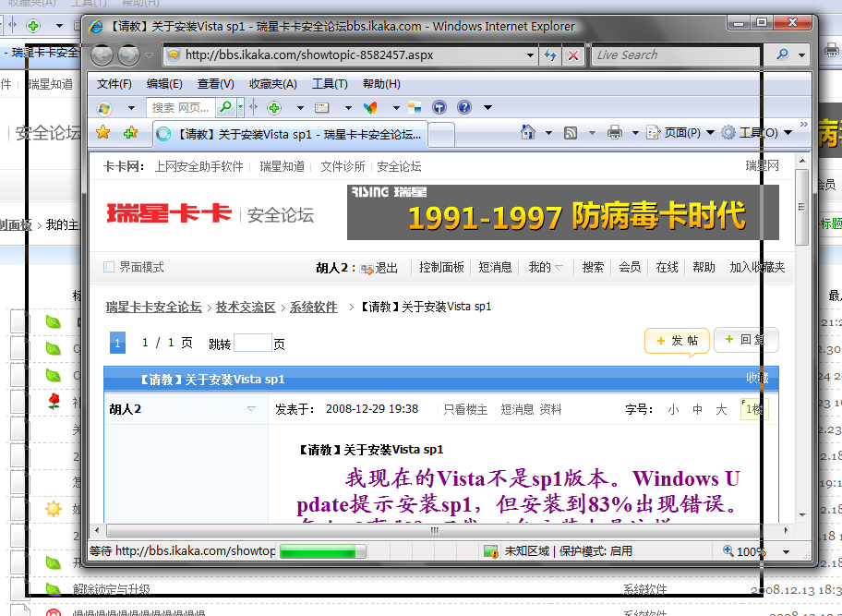Image resolution: width=842 pixels, height=616 pixels.
Task: Open the Favorites Center star icon
Action: coord(103,133)
